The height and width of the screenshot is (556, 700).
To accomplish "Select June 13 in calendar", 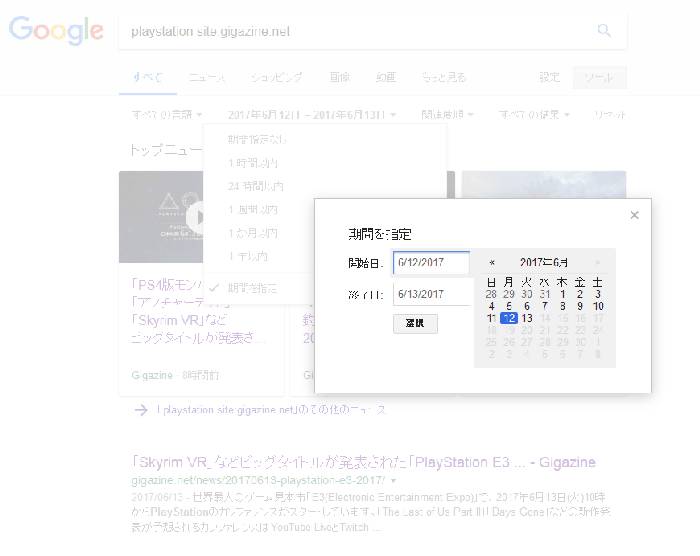I will pos(527,318).
